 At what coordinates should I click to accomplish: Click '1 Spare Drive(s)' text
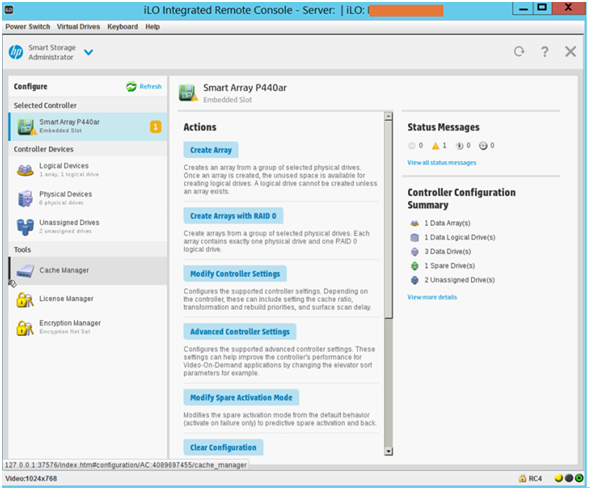coord(450,266)
